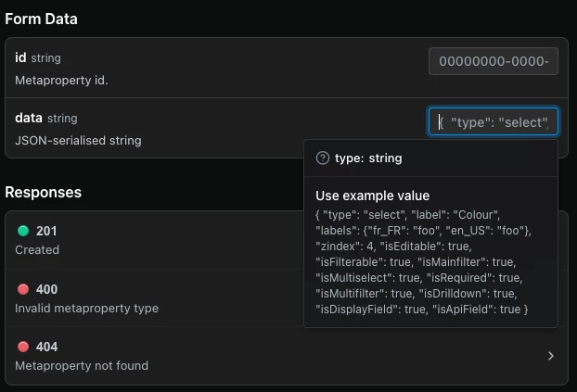Click the string type label beside id
The width and height of the screenshot is (577, 392).
click(45, 58)
